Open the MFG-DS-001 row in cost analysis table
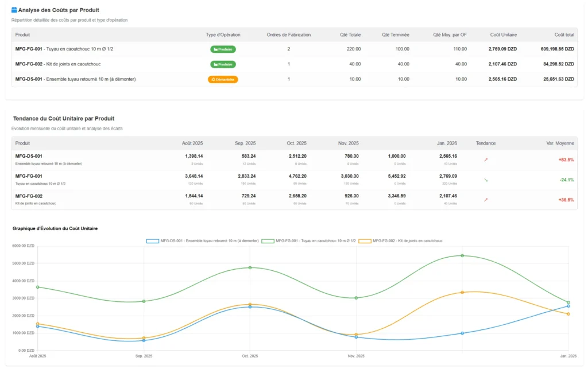Viewport: 588px width, 369px height. coord(75,79)
